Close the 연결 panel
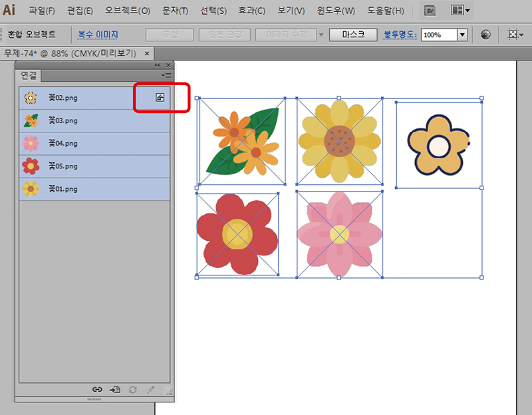This screenshot has width=532, height=415. click(168, 65)
